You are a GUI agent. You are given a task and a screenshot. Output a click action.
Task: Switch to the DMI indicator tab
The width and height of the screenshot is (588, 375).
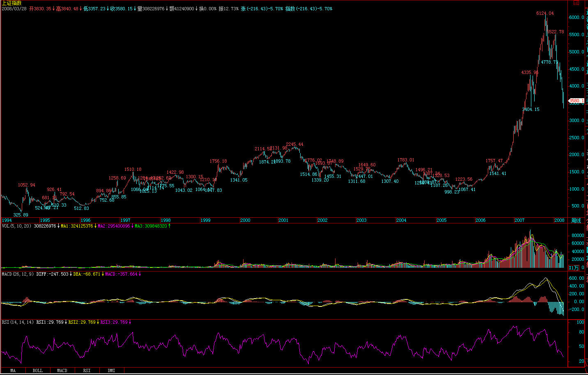coord(111,370)
